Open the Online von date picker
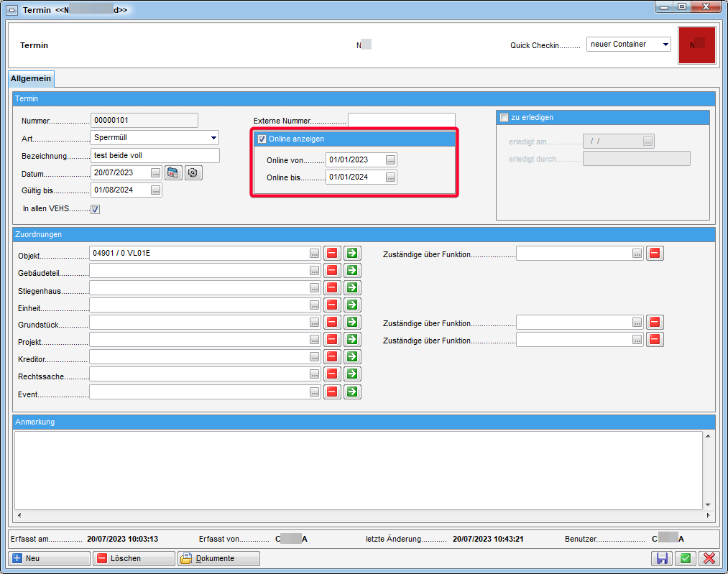The image size is (728, 574). (x=390, y=160)
